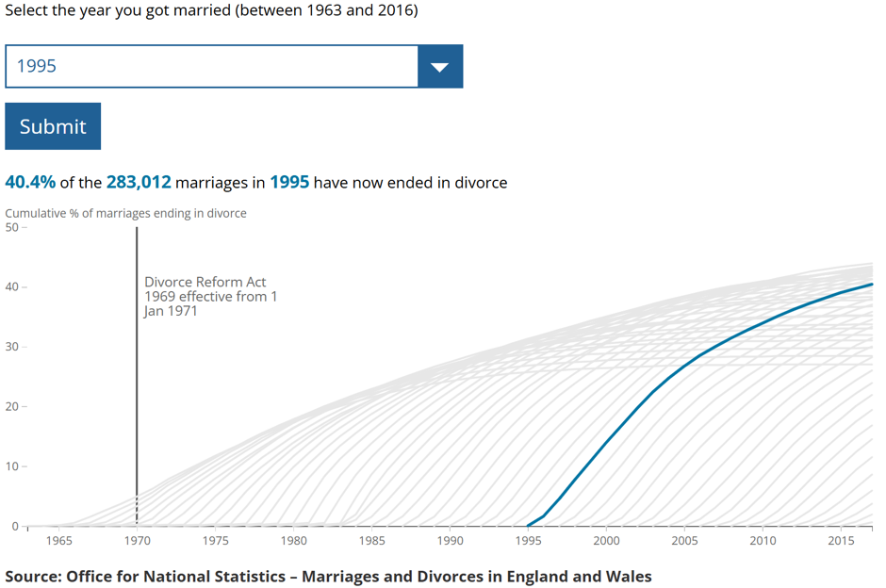
Task: Click the 1985 x-axis label
Action: pyautogui.click(x=371, y=541)
